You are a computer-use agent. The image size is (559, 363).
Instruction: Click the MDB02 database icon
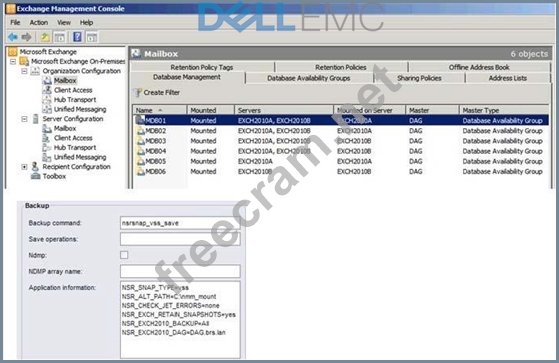pos(140,131)
